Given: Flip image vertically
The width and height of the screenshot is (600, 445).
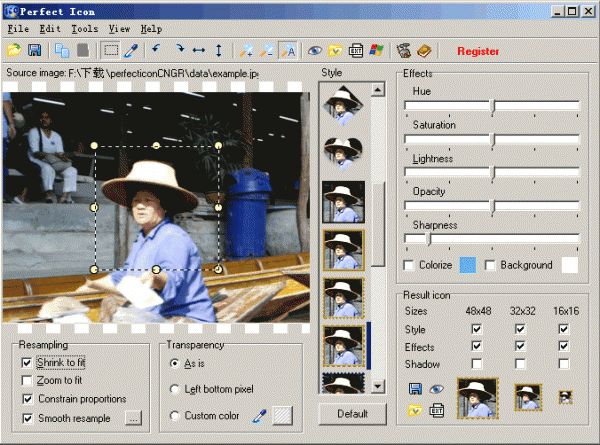Looking at the screenshot, I should click(218, 51).
